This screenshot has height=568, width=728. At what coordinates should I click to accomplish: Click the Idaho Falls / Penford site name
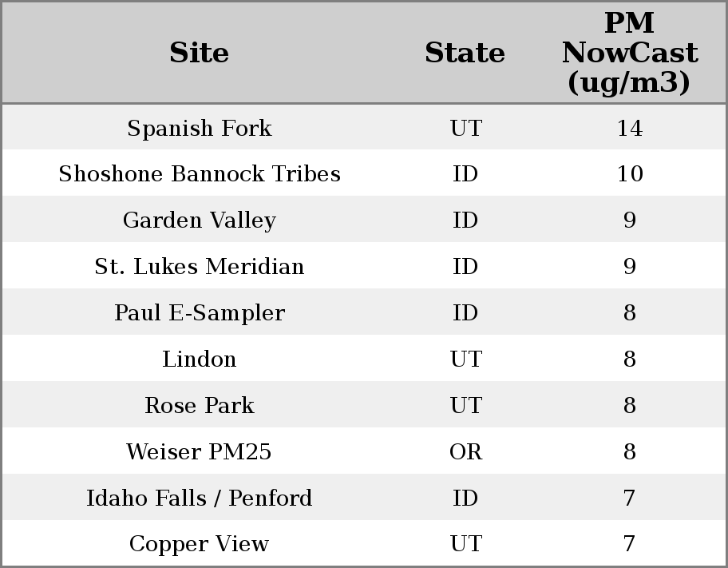point(200,498)
